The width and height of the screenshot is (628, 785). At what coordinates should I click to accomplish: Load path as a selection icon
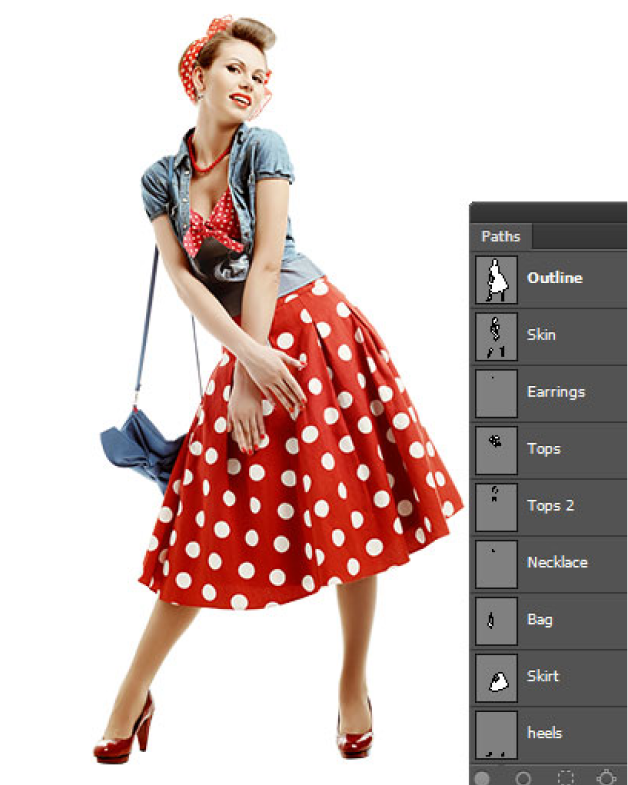[x=566, y=777]
